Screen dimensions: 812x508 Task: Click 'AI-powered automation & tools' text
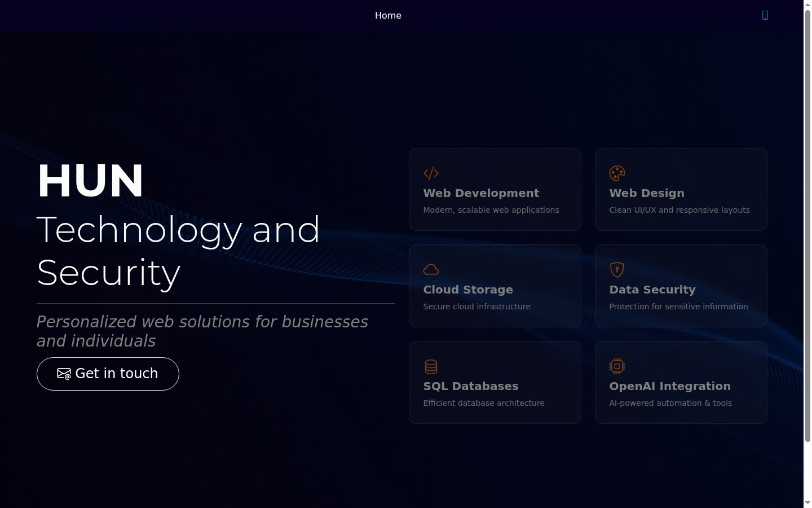pos(670,403)
